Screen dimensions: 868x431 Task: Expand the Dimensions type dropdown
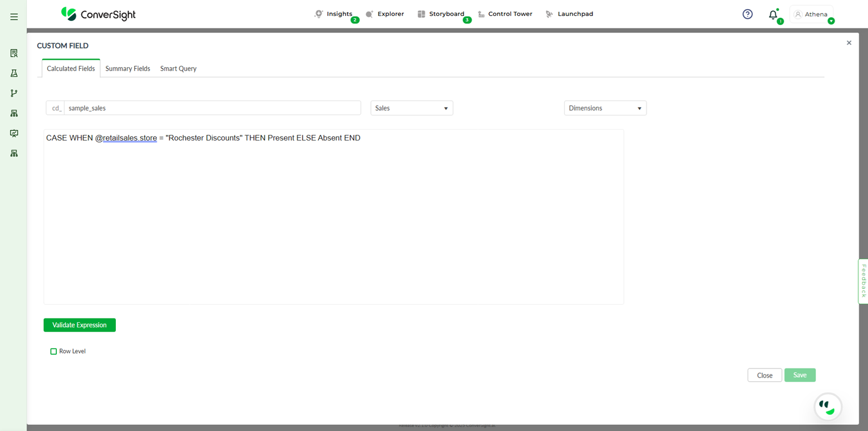605,108
